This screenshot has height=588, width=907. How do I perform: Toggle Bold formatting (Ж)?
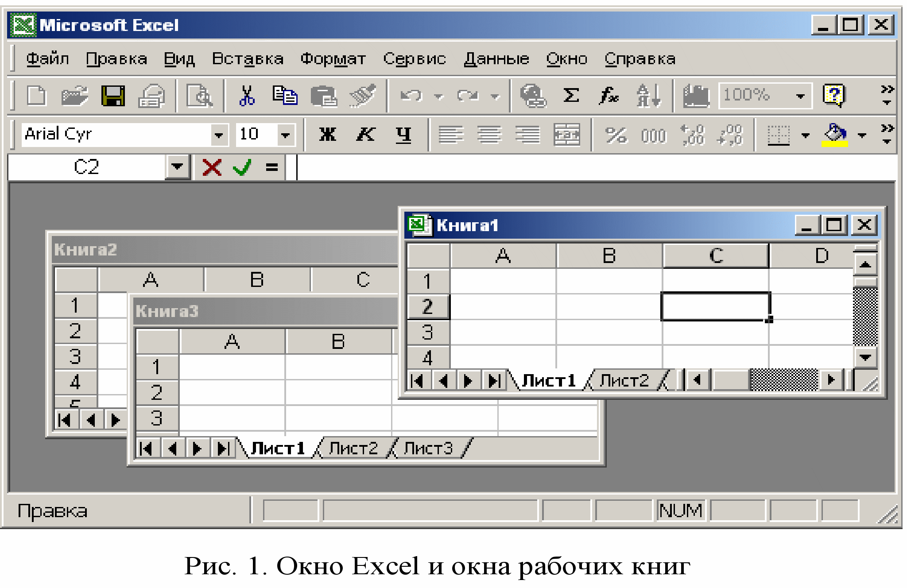click(328, 134)
